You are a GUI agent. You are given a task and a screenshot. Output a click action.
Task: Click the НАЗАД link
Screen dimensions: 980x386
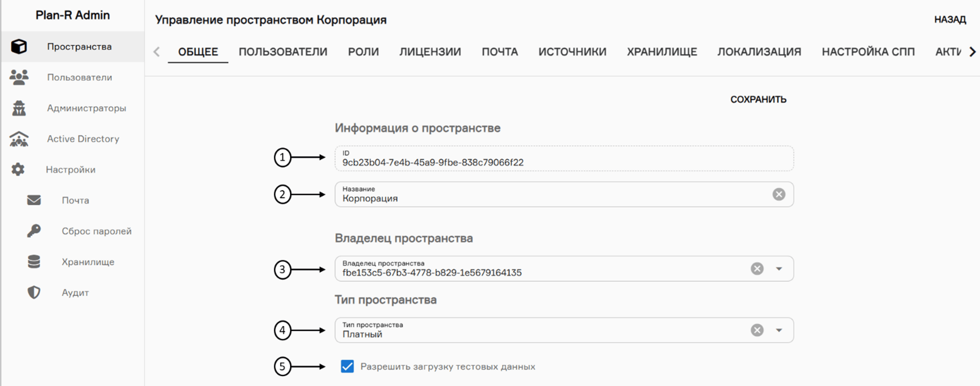(950, 19)
